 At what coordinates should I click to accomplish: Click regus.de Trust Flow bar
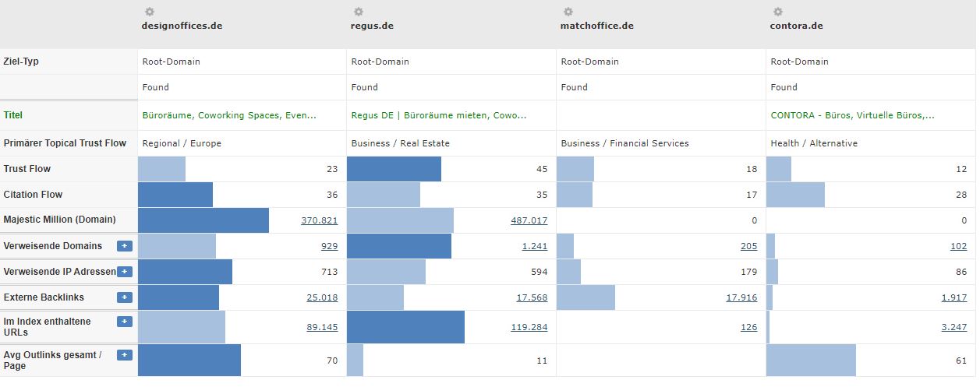[394, 169]
